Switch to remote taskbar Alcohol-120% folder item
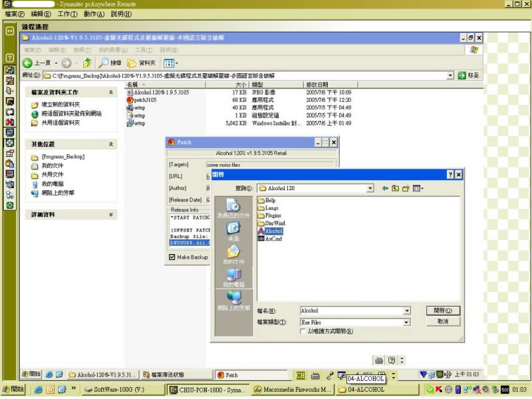 point(102,374)
